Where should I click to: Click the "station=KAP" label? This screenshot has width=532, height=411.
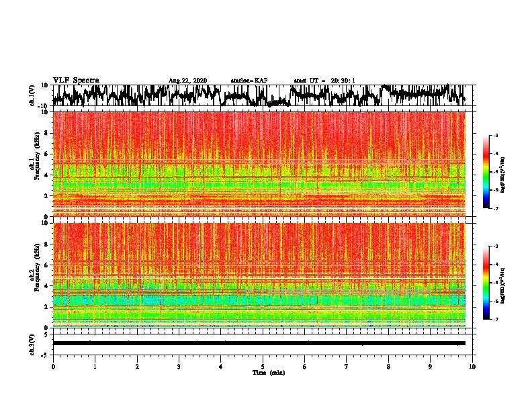tap(249, 81)
